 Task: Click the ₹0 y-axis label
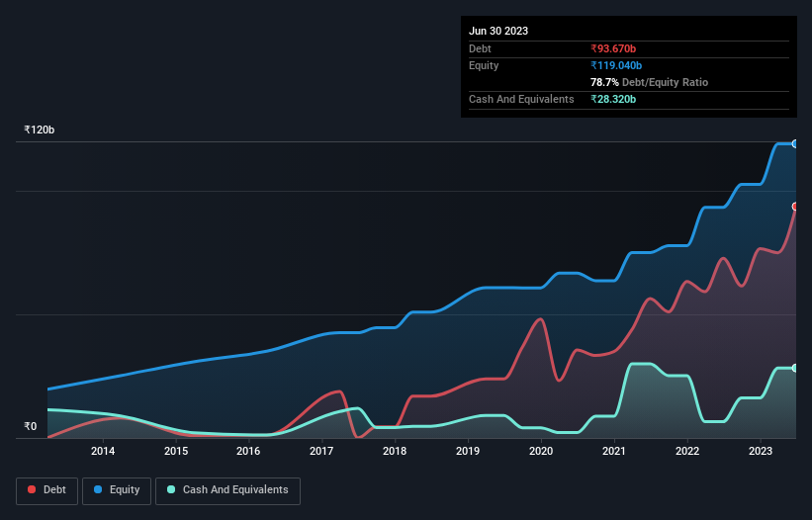tap(31, 426)
